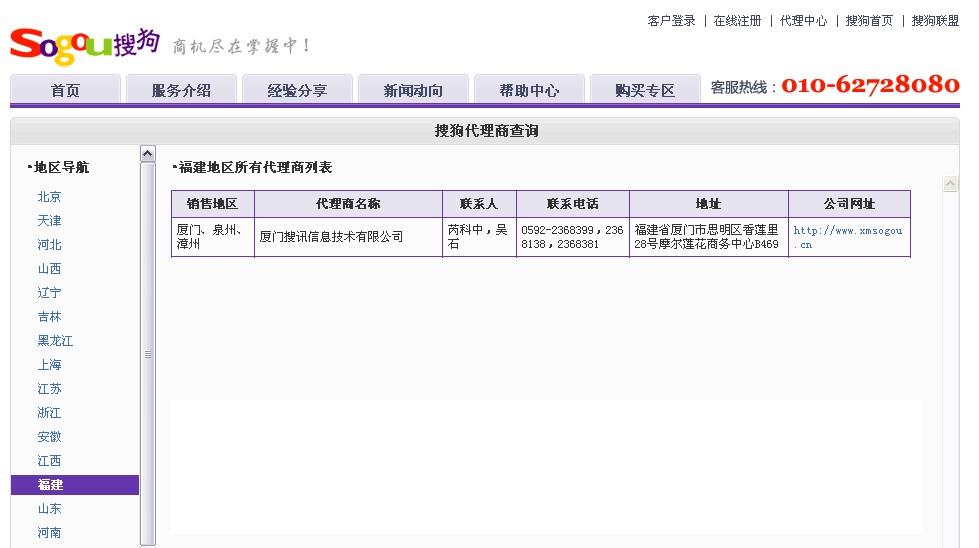Click 搜狗代理商查询 title bar
The width and height of the screenshot is (979, 548).
tap(485, 130)
